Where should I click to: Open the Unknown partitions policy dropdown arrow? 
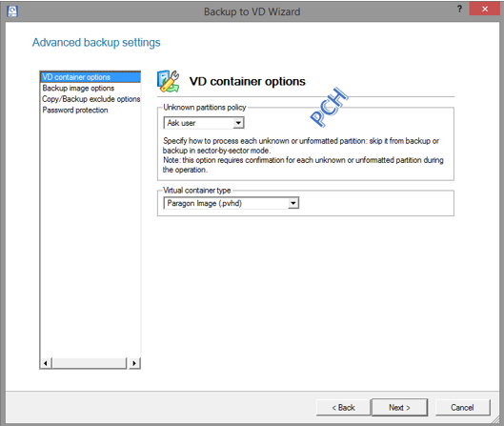tap(238, 123)
